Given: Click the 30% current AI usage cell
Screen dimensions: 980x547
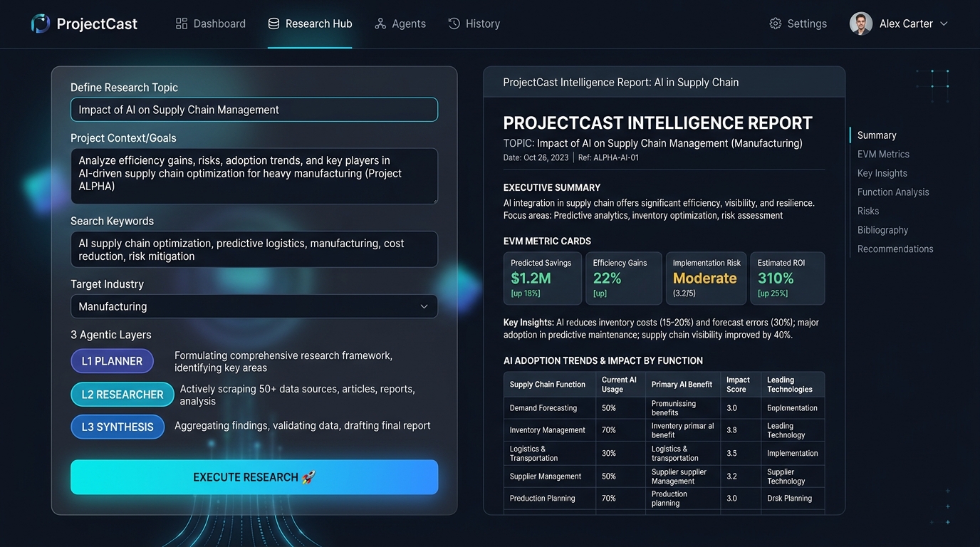Looking at the screenshot, I should (x=609, y=454).
